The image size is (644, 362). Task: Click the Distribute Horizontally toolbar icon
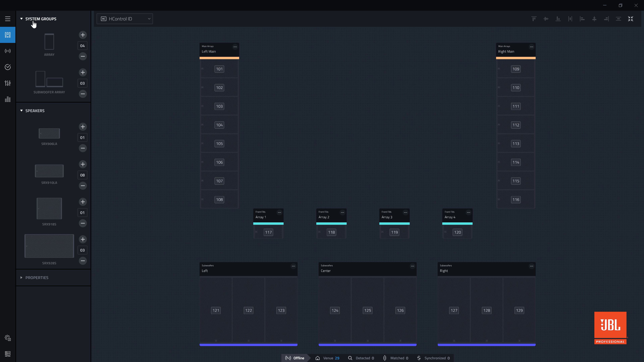pos(570,19)
